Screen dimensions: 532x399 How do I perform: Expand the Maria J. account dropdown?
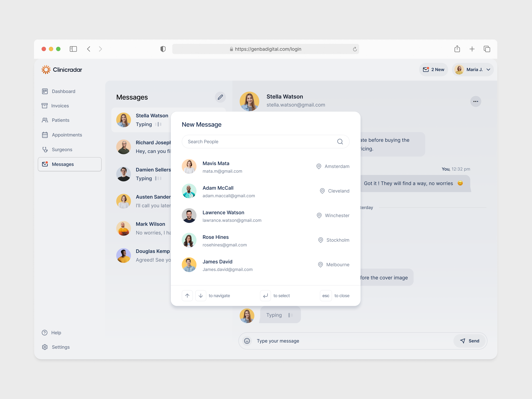click(488, 69)
